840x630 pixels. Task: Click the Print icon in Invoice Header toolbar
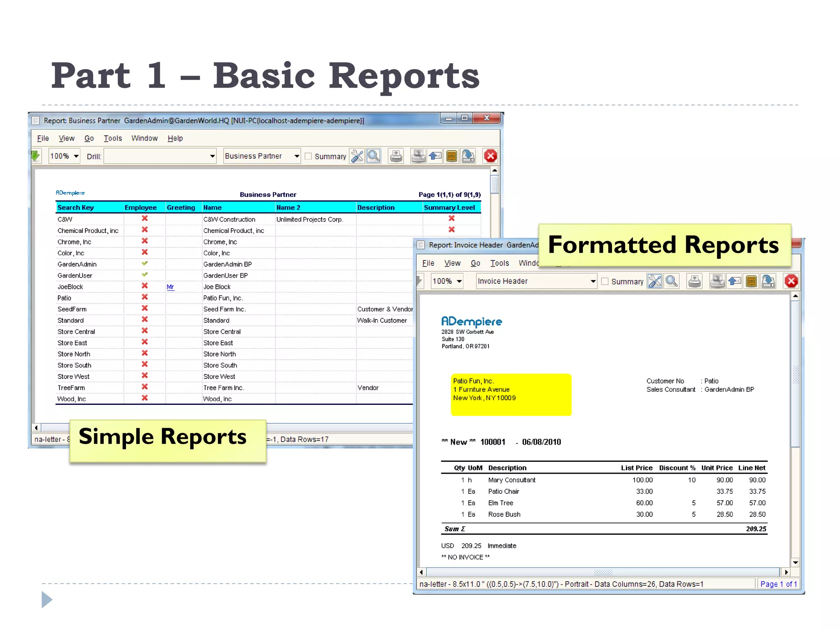tap(694, 281)
